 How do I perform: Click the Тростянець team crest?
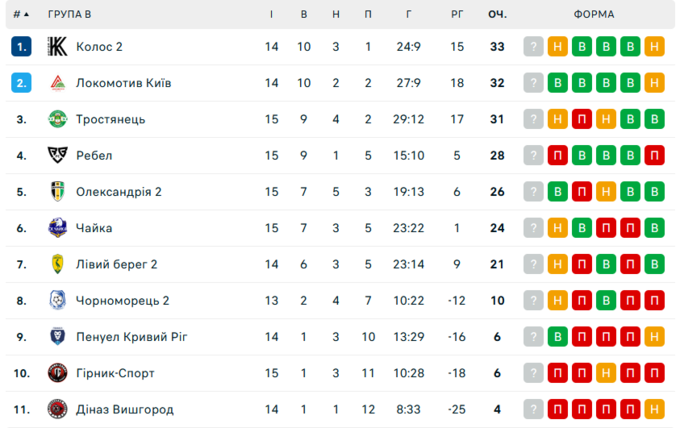click(57, 119)
